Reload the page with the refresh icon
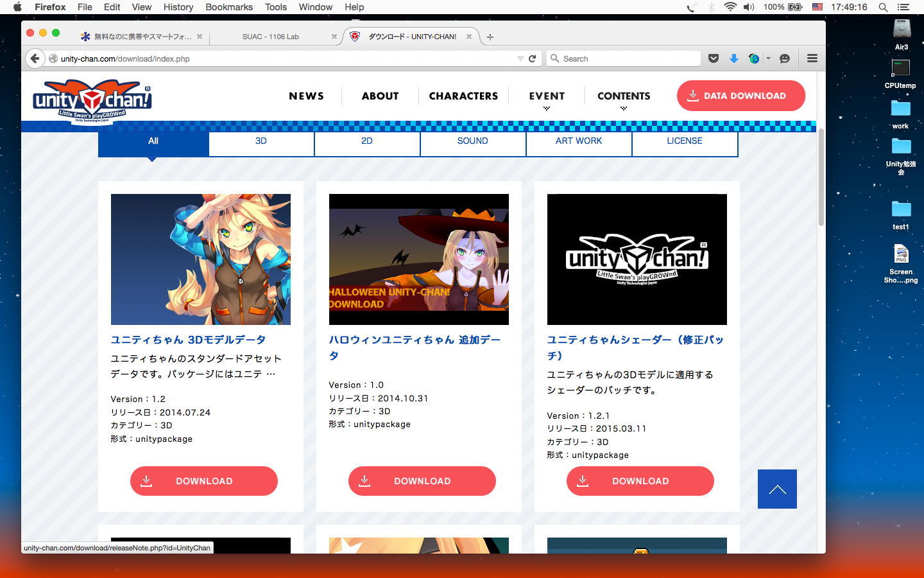This screenshot has height=578, width=924. pyautogui.click(x=532, y=58)
